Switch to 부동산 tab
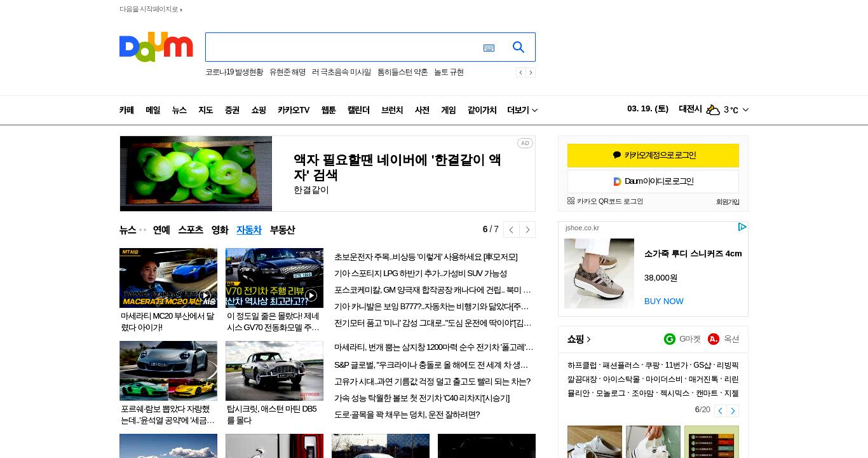868x458 pixels. [x=282, y=230]
